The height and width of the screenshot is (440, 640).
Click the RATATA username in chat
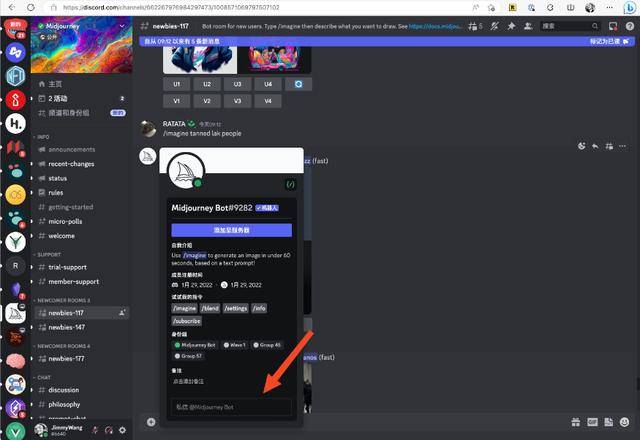[174, 124]
